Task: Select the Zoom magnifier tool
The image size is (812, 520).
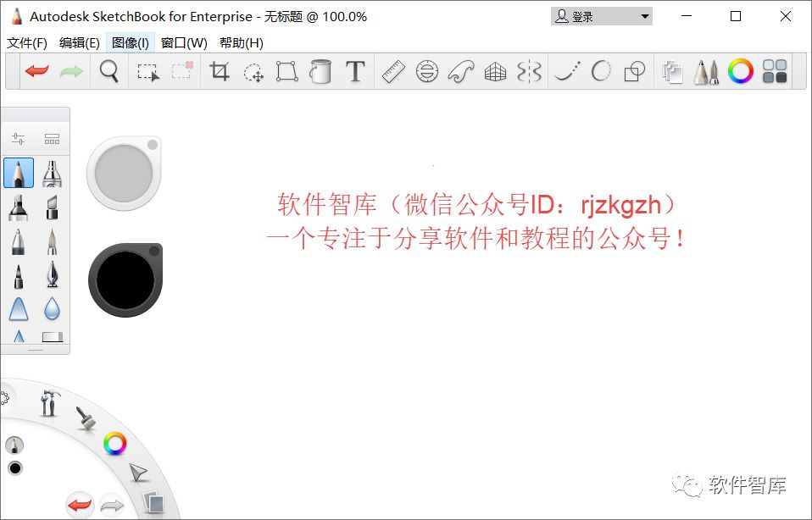Action: coord(108,71)
